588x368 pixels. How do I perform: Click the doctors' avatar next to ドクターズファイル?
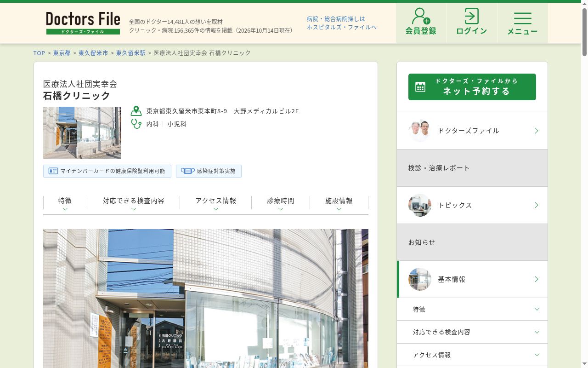pyautogui.click(x=420, y=131)
